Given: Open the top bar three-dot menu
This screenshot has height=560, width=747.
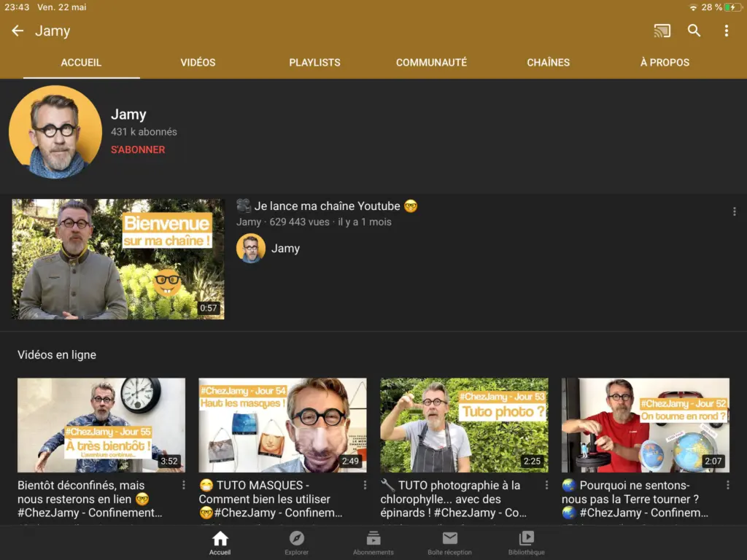Looking at the screenshot, I should pos(726,31).
